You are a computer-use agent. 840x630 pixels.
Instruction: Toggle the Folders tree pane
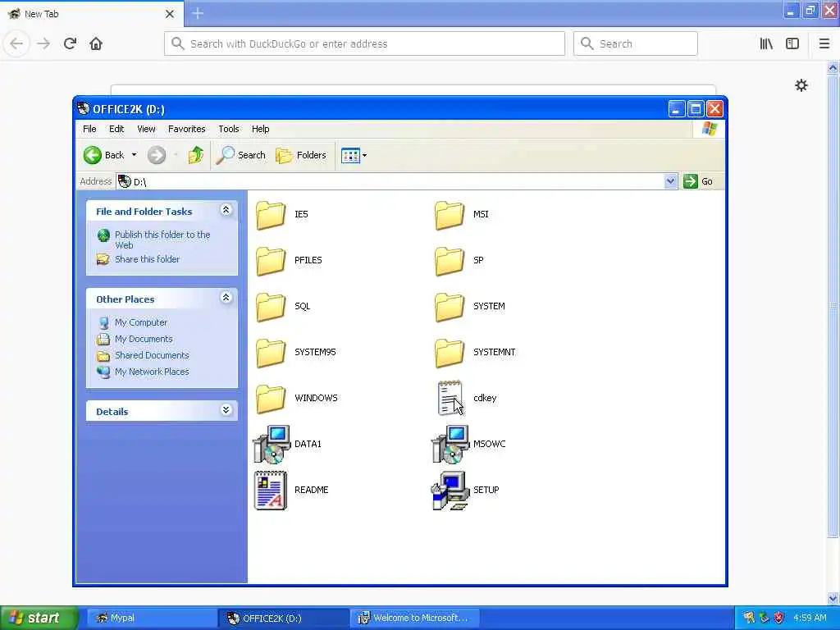click(301, 155)
